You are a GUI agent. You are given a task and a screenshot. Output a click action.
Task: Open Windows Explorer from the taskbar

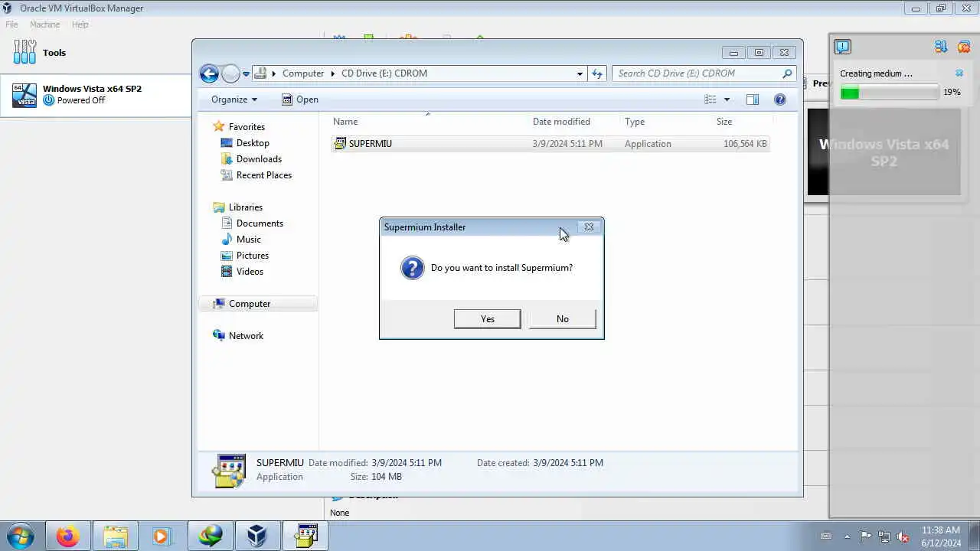[116, 536]
